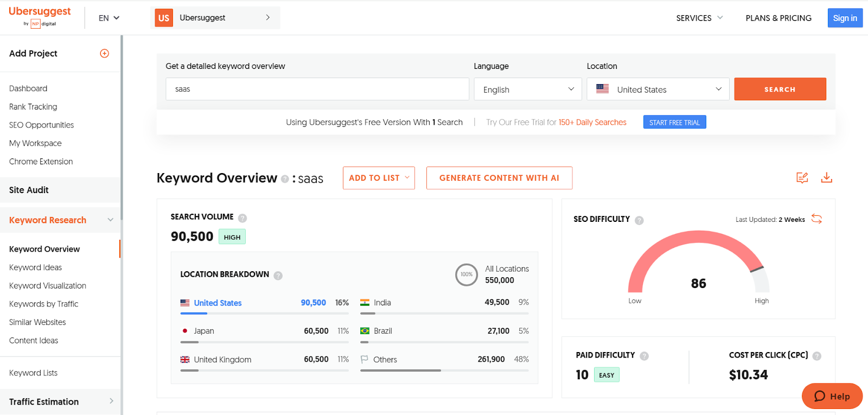Open the Location United States dropdown
Image resolution: width=868 pixels, height=415 pixels.
click(659, 89)
